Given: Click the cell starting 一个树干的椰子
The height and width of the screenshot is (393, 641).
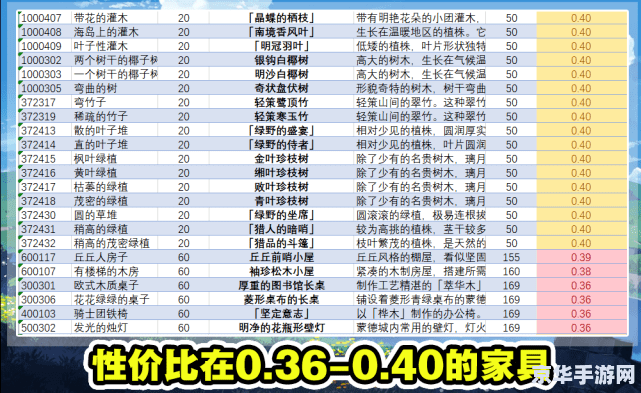Looking at the screenshot, I should pyautogui.click(x=115, y=74).
